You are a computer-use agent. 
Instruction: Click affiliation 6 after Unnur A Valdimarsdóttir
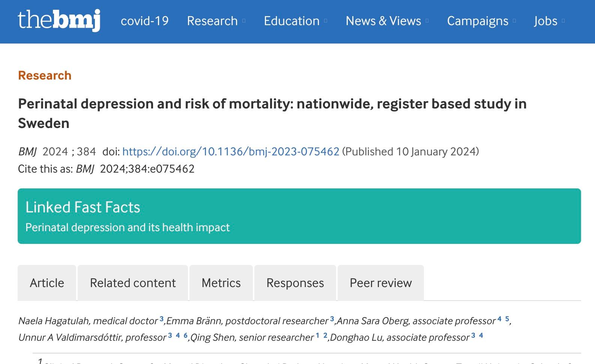185,335
